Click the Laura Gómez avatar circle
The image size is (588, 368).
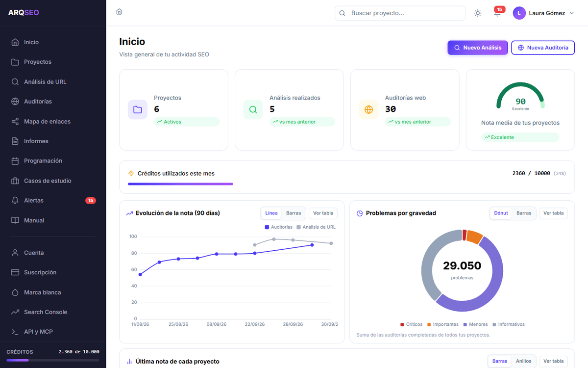click(x=519, y=13)
